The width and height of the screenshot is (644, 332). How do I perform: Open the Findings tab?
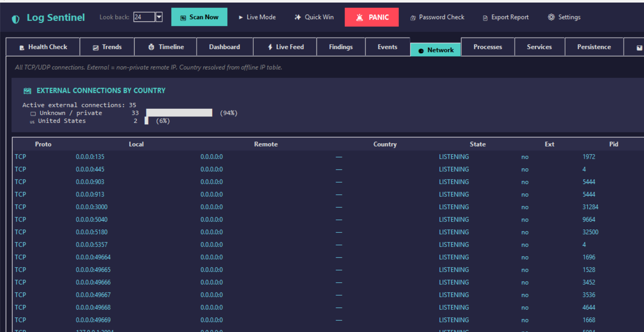click(341, 47)
